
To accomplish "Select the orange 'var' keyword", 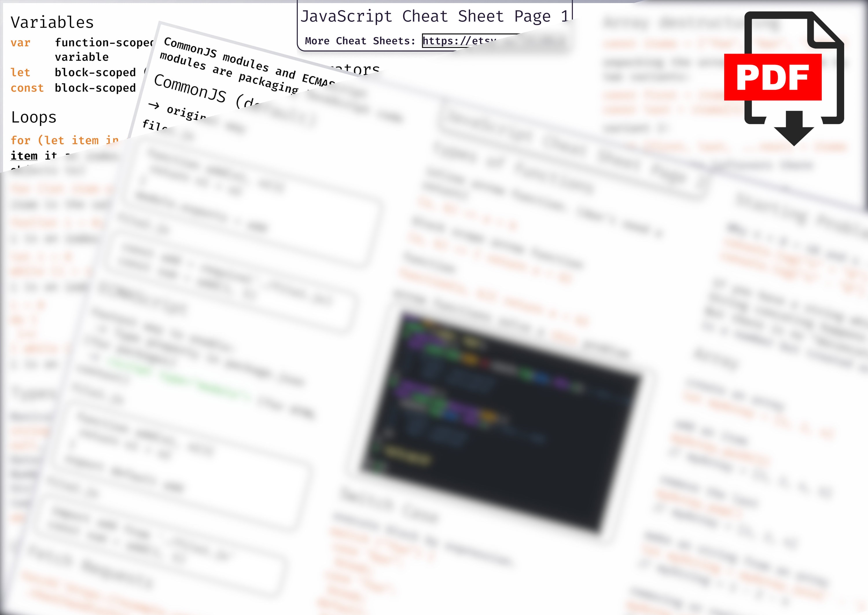I will pos(21,43).
